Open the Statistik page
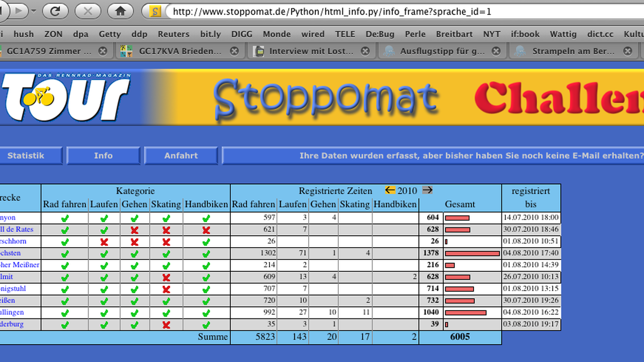The width and height of the screenshot is (644, 362). [27, 155]
